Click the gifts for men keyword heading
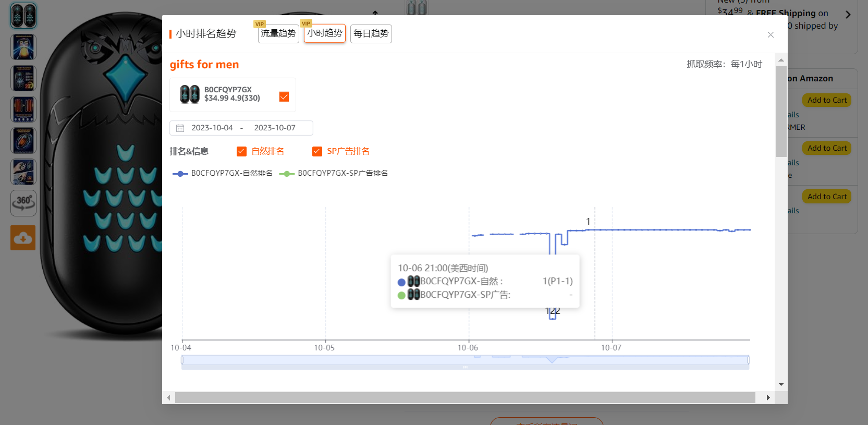This screenshot has width=868, height=425. (x=204, y=65)
